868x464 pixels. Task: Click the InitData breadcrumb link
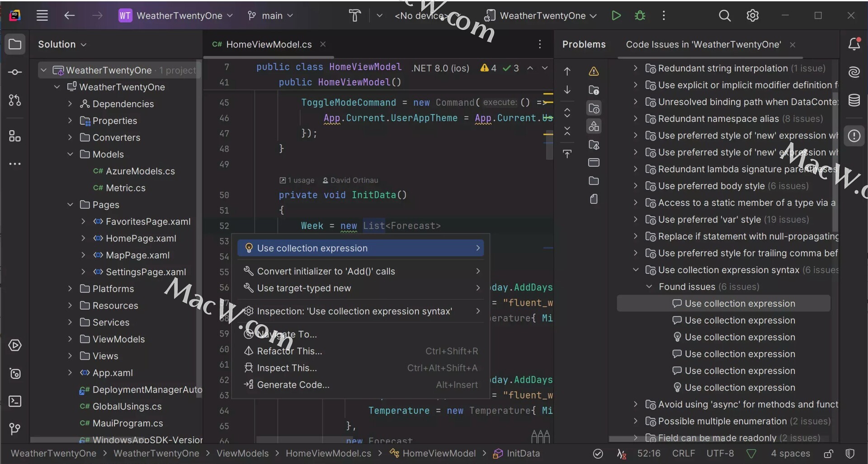tap(523, 454)
